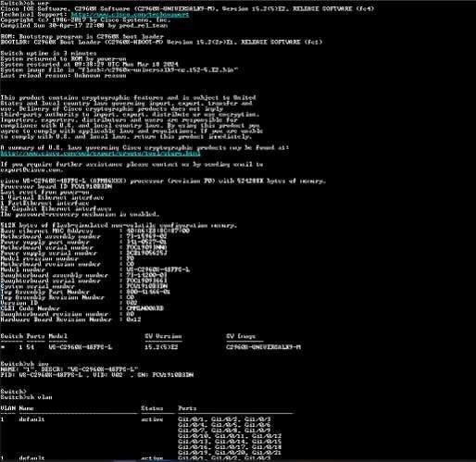Click the 'Processor board ID' line
The height and width of the screenshot is (462, 476).
pyautogui.click(x=56, y=186)
